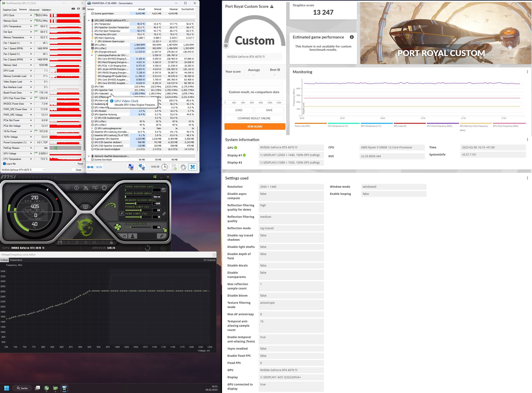Open GPU-Z hamburger menu icon

pos(84,9)
